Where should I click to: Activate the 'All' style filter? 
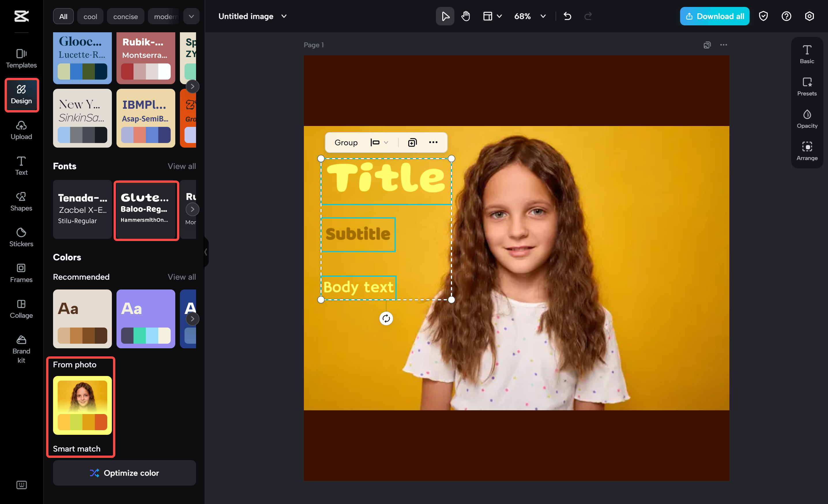click(x=63, y=16)
